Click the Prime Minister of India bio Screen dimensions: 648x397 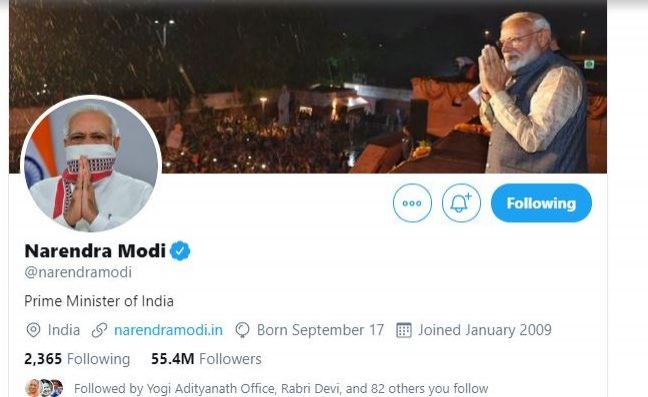(x=99, y=301)
